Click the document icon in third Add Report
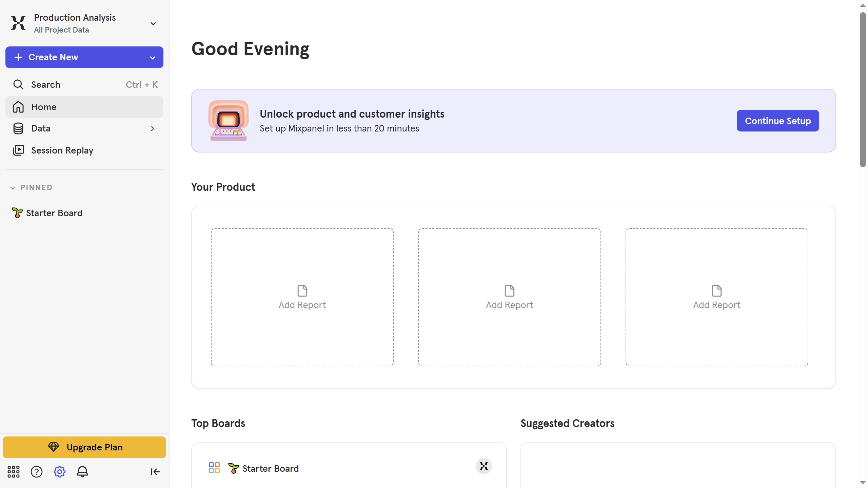868x488 pixels. pyautogui.click(x=717, y=291)
